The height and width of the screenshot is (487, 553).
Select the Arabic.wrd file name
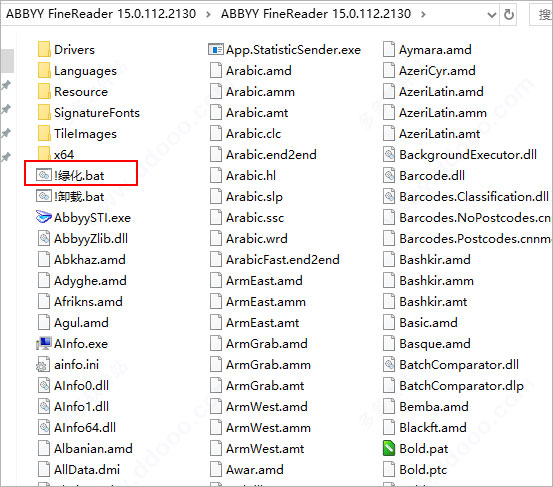pos(257,238)
